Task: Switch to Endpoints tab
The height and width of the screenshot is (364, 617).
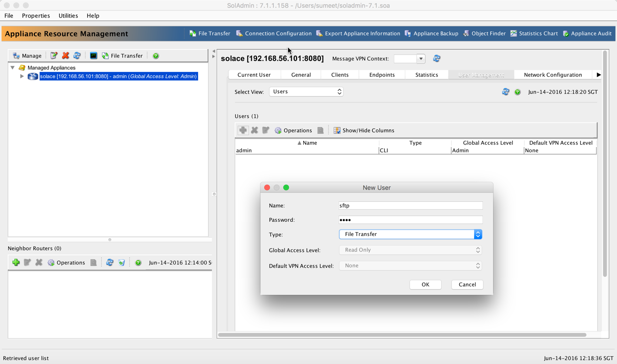Action: (382, 75)
